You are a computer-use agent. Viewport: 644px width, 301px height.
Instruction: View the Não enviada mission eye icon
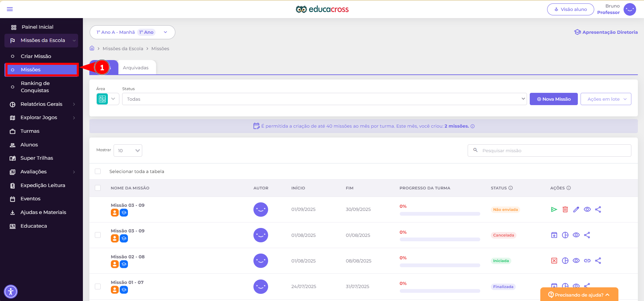(x=587, y=210)
